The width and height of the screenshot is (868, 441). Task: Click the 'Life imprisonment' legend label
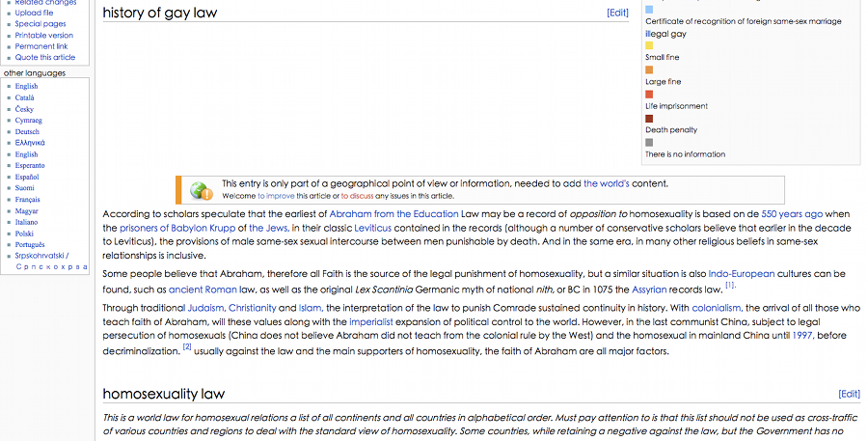[x=676, y=106]
